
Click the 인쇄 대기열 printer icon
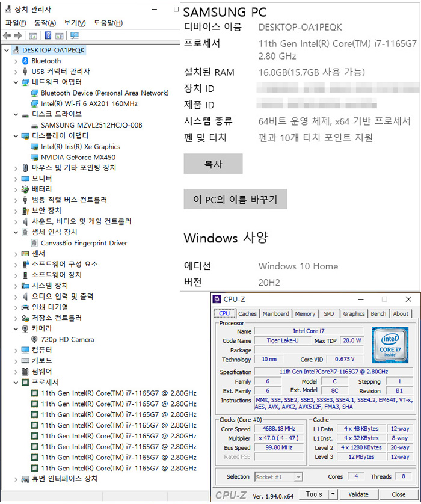click(x=25, y=307)
